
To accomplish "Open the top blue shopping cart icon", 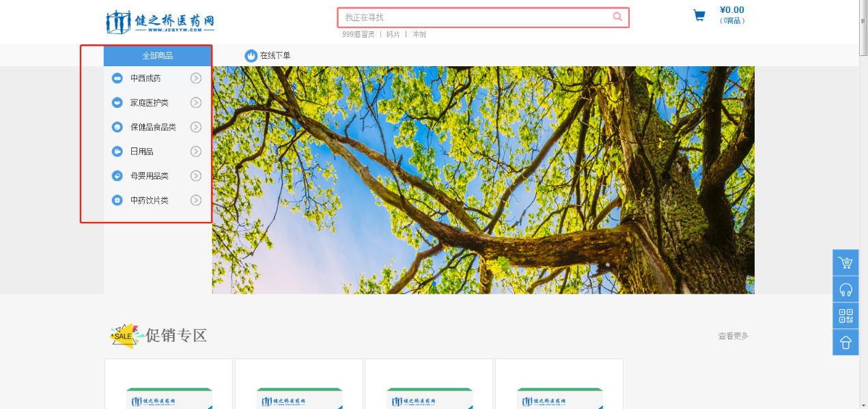I will coord(699,16).
